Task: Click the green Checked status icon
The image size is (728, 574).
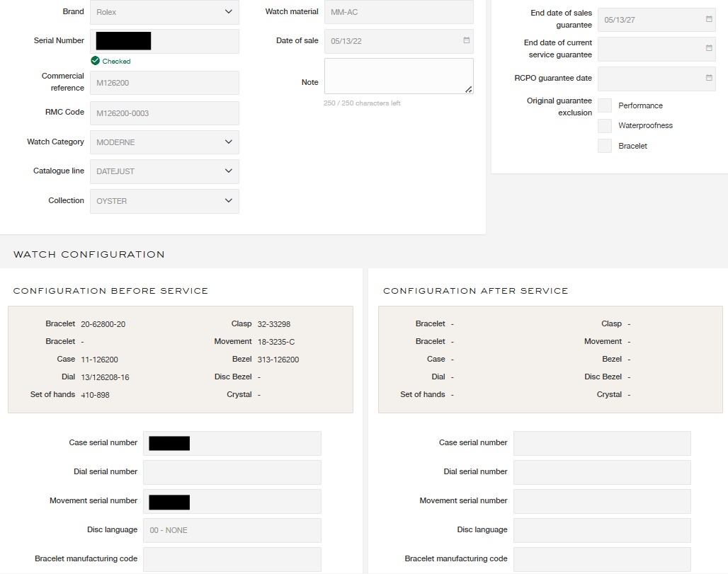Action: pyautogui.click(x=96, y=61)
